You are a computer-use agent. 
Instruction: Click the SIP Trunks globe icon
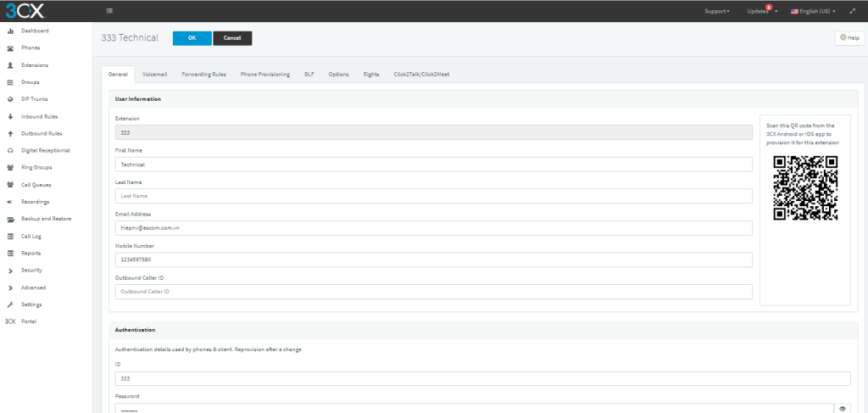[x=10, y=100]
